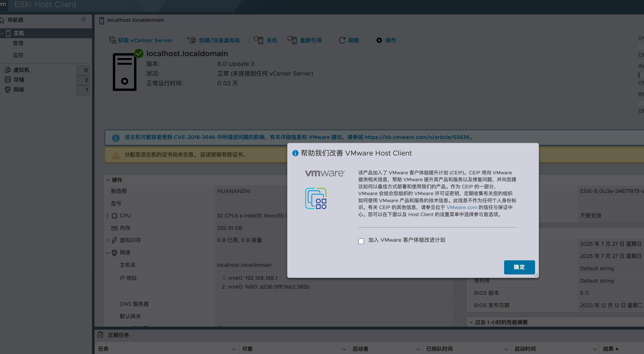Image resolution: width=644 pixels, height=354 pixels.
Task: Select 主机 in the navigator tree
Action: point(46,33)
